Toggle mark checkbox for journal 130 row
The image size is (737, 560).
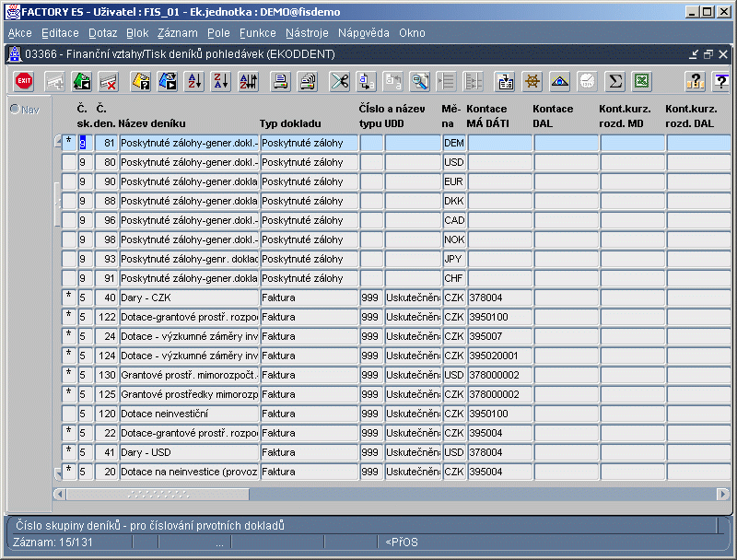(x=69, y=375)
